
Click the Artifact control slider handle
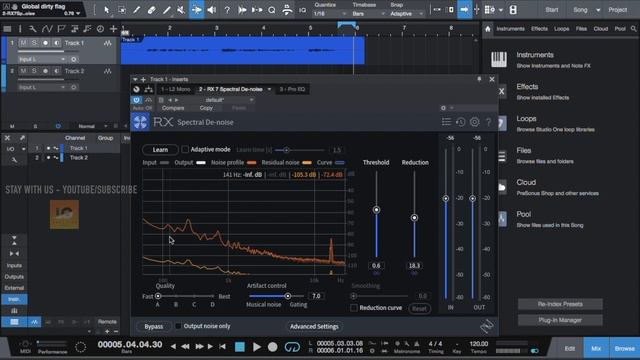point(288,296)
